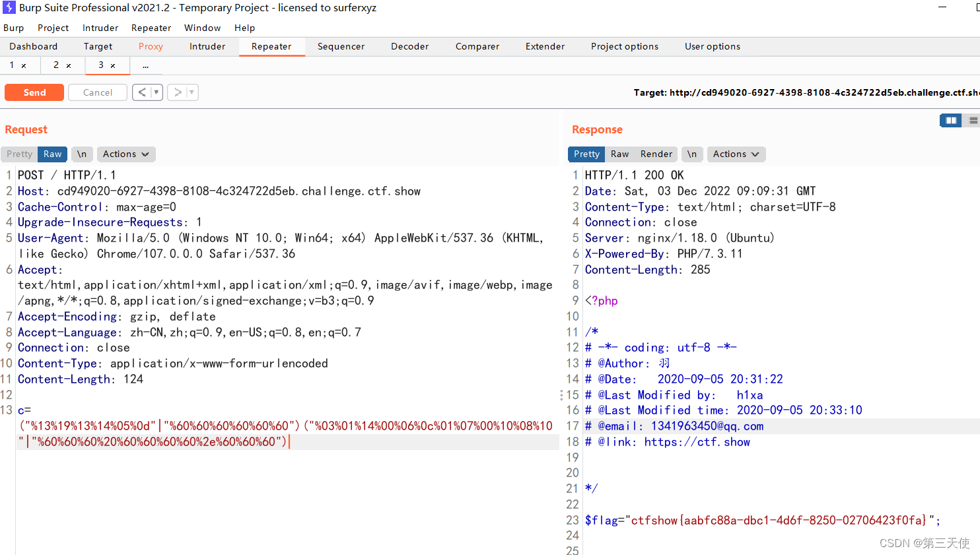Select Repeater sub-tab 2
980x555 pixels.
pyautogui.click(x=56, y=65)
